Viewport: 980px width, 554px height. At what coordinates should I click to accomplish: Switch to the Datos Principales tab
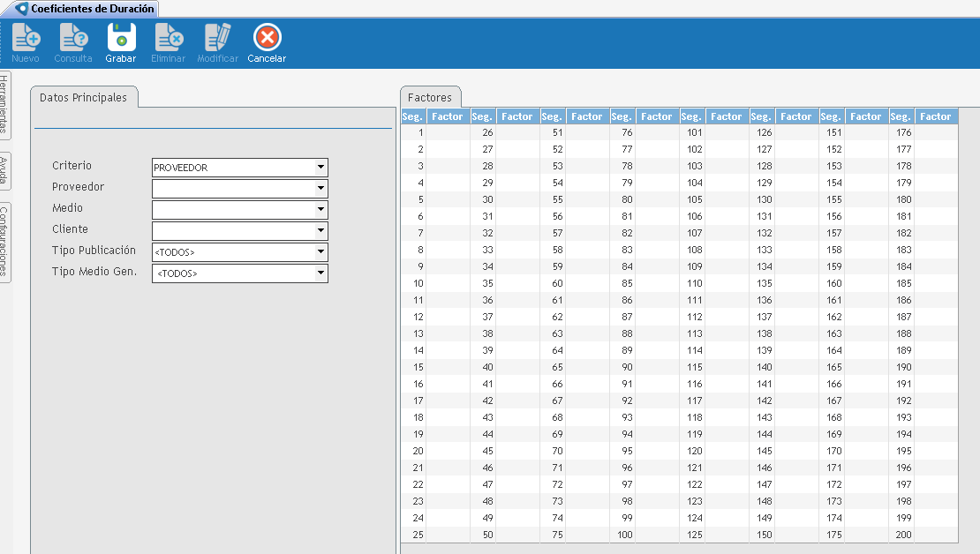tap(83, 98)
